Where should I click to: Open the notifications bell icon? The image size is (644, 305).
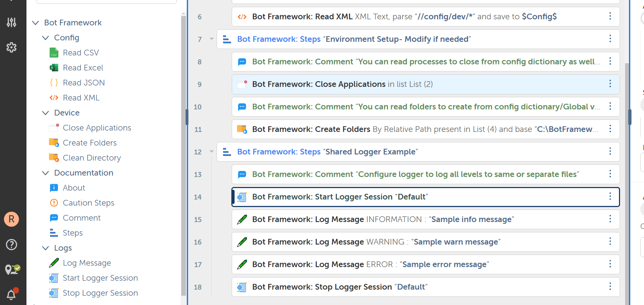tap(12, 294)
